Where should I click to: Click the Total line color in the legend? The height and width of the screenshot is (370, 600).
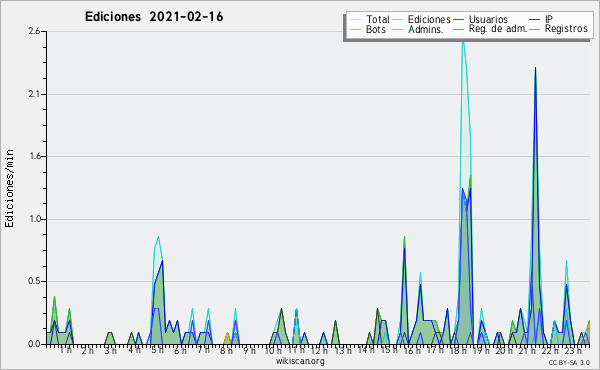355,20
